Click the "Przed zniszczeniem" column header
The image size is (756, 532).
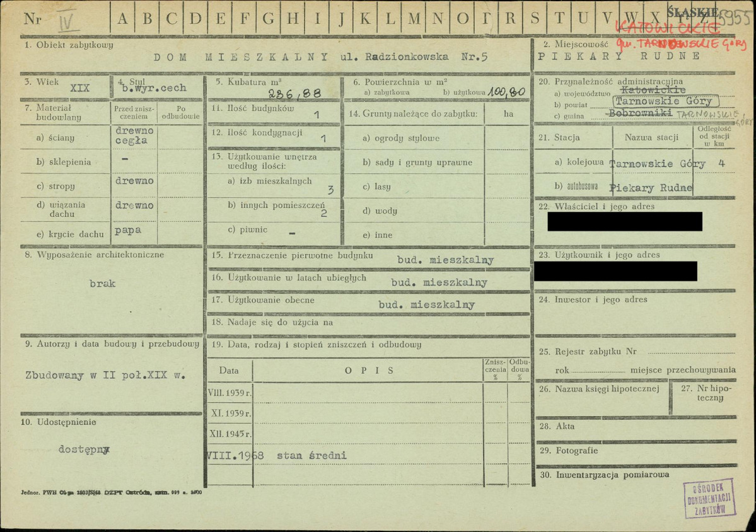[134, 112]
